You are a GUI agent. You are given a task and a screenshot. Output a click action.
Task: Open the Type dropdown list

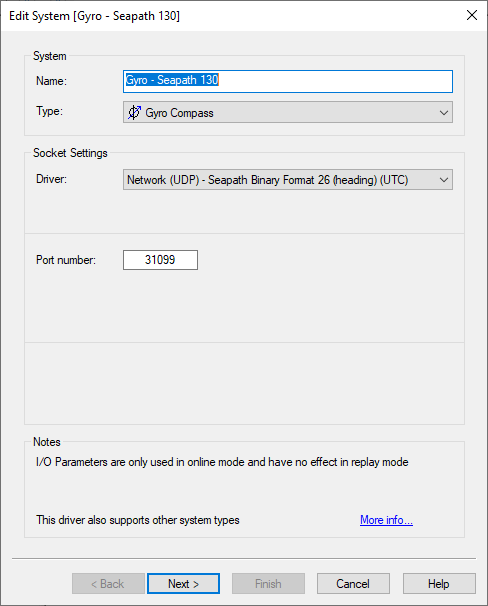[x=444, y=112]
